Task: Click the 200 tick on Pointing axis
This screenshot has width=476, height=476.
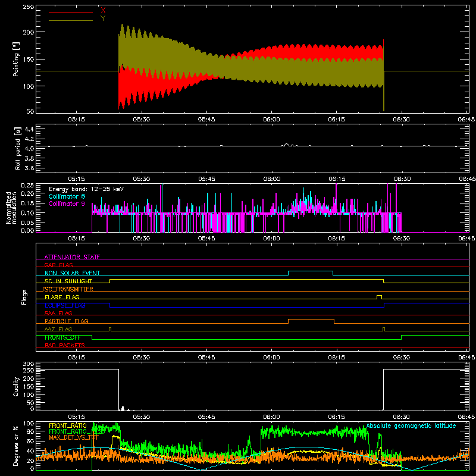Action: pos(29,32)
